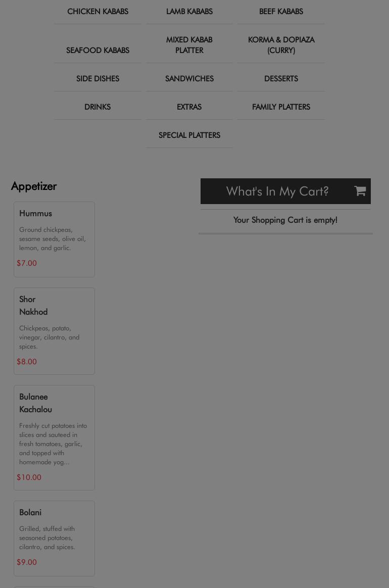Select the Side Dishes category
Viewport: 389px width, 588px height.
click(98, 79)
